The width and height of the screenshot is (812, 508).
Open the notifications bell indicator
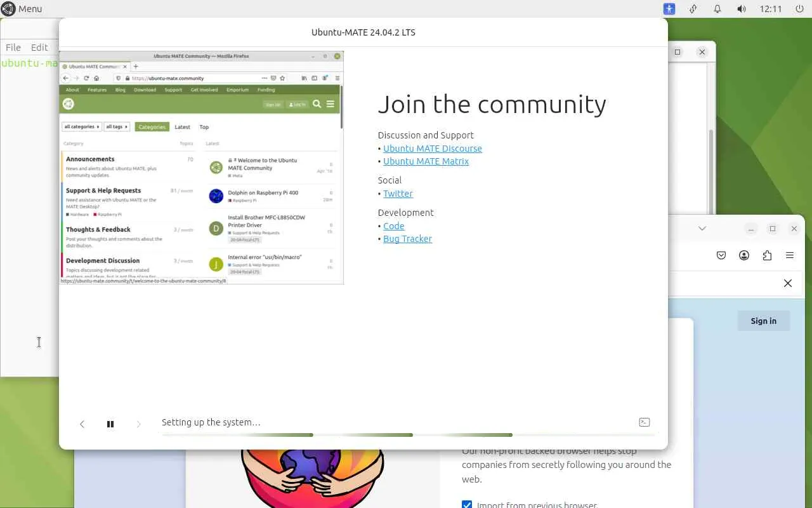(717, 9)
